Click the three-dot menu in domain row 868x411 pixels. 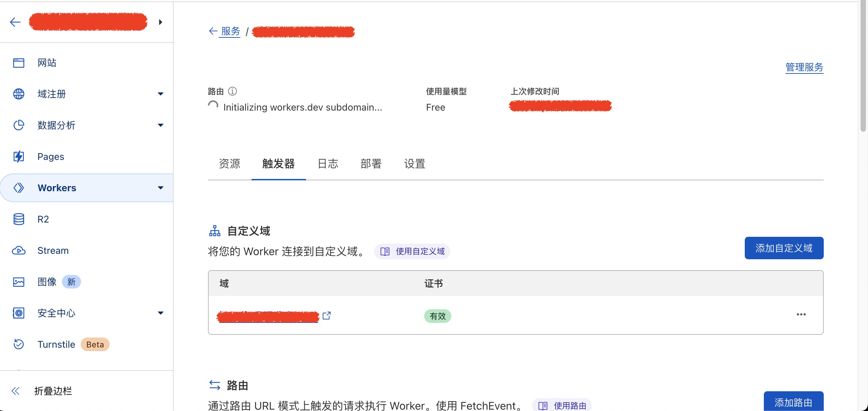coord(801,314)
